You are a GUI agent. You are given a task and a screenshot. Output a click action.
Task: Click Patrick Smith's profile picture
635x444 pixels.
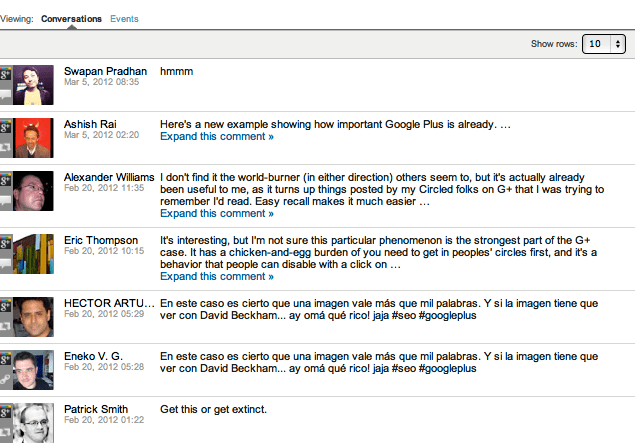[x=33, y=422]
